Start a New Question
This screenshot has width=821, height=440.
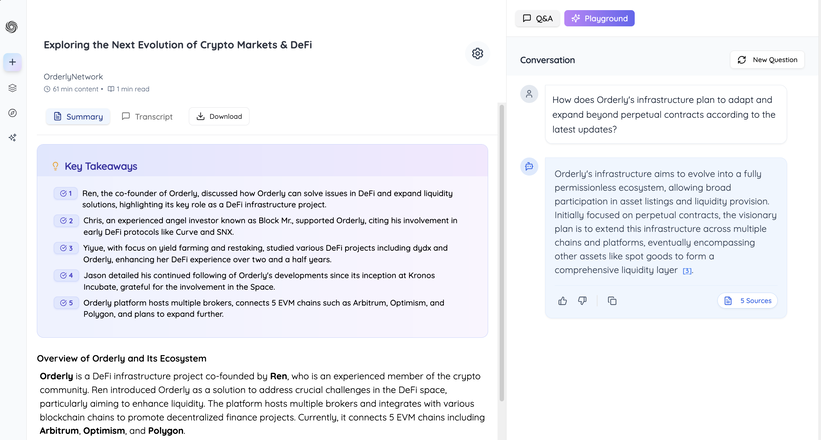[x=767, y=60]
